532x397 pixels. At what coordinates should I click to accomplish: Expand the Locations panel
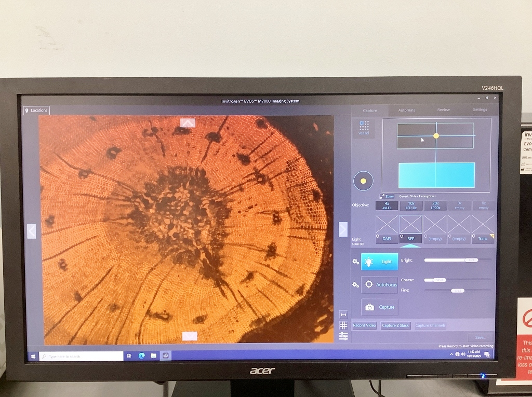tap(36, 110)
